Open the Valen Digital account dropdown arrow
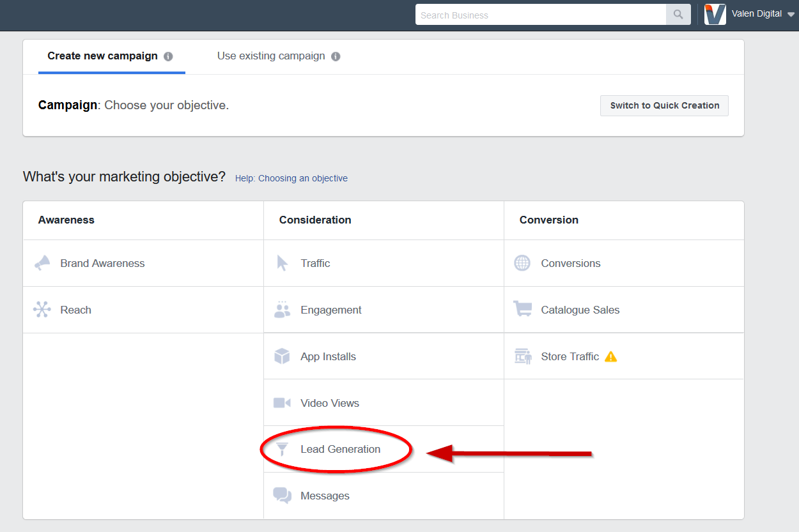This screenshot has width=799, height=532. [791, 15]
